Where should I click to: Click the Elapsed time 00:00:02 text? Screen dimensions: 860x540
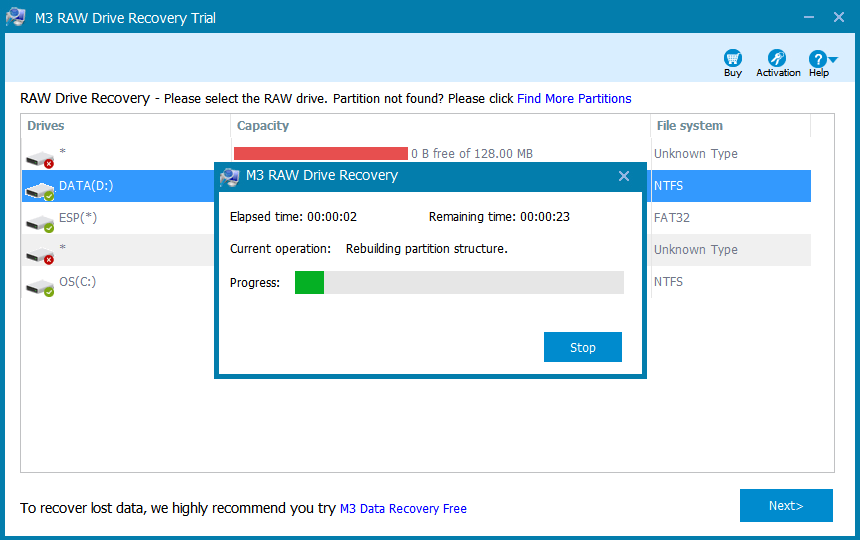click(x=293, y=217)
